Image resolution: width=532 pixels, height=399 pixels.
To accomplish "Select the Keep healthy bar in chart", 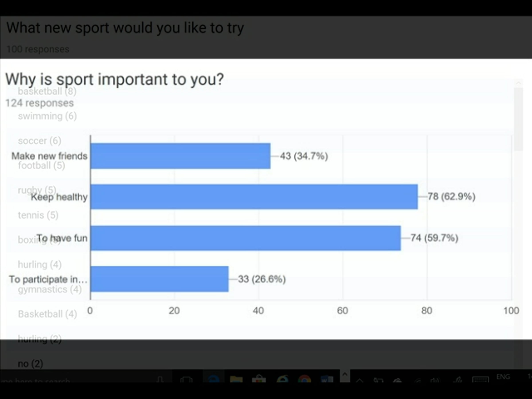I will [x=254, y=197].
